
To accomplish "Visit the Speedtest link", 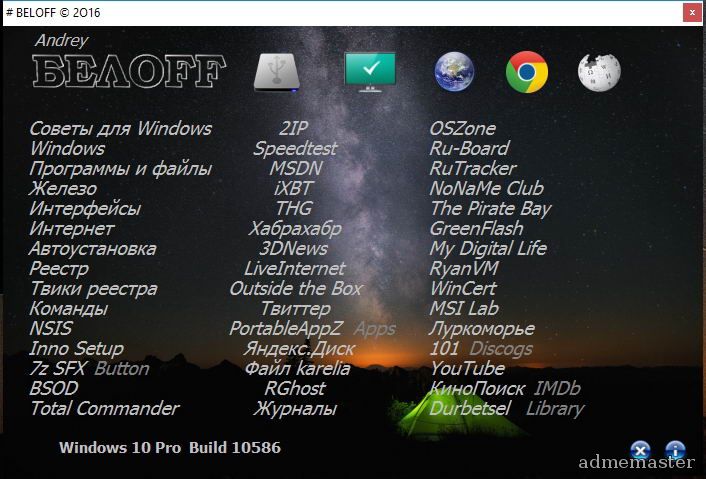I will tap(295, 148).
